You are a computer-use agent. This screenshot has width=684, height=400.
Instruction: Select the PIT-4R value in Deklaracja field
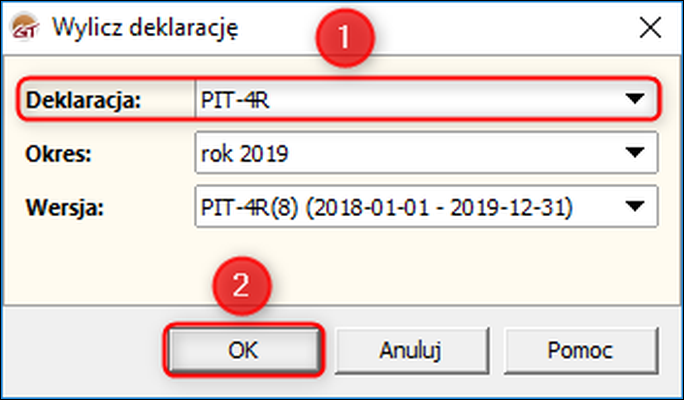[x=235, y=100]
